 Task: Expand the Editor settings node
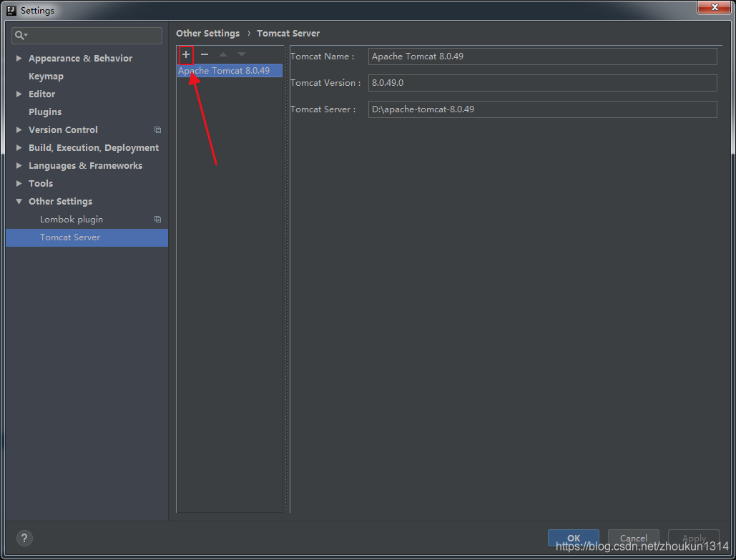coord(19,94)
